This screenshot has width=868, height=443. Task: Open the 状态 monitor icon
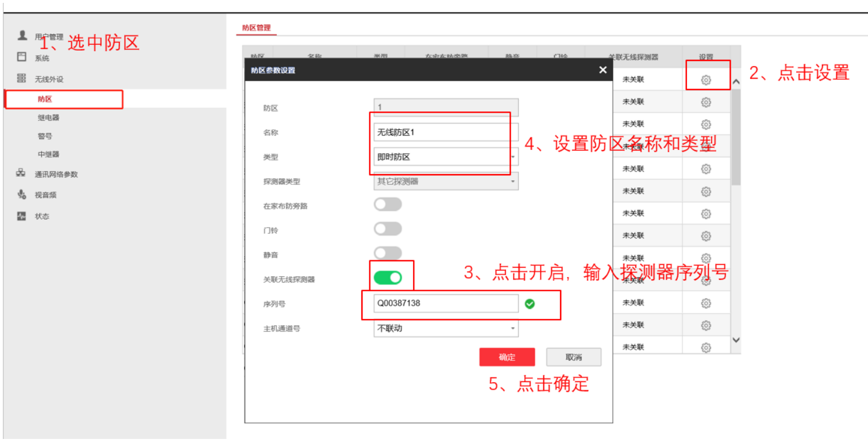pyautogui.click(x=22, y=216)
